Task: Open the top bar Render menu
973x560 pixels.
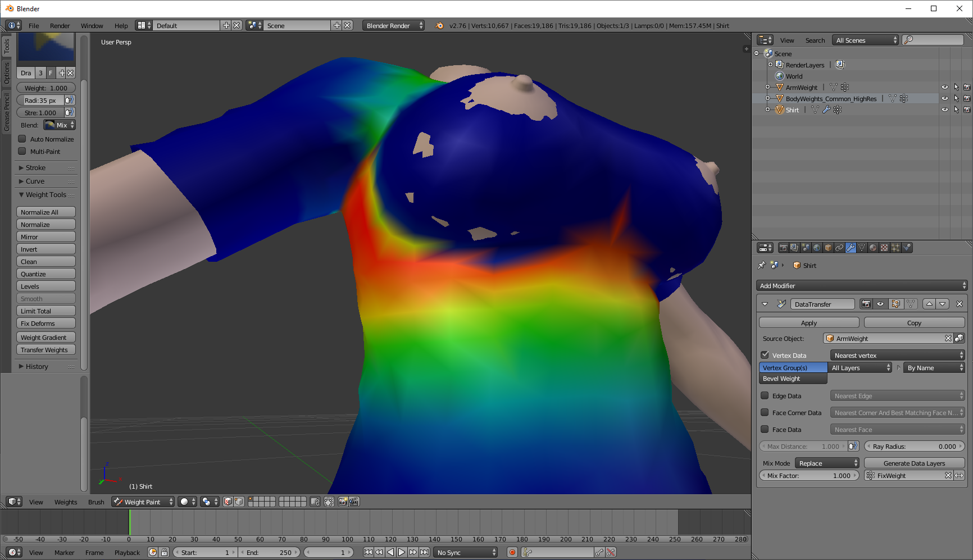Action: 60,25
